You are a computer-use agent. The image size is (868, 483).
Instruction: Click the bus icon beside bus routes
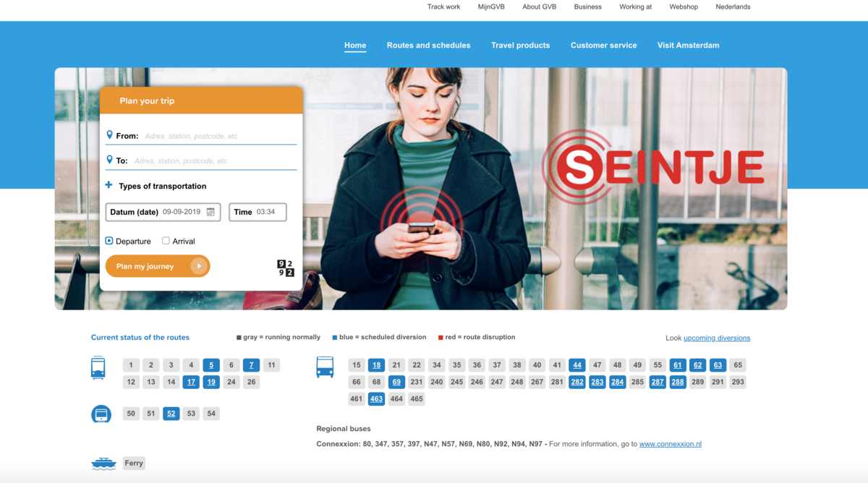325,367
